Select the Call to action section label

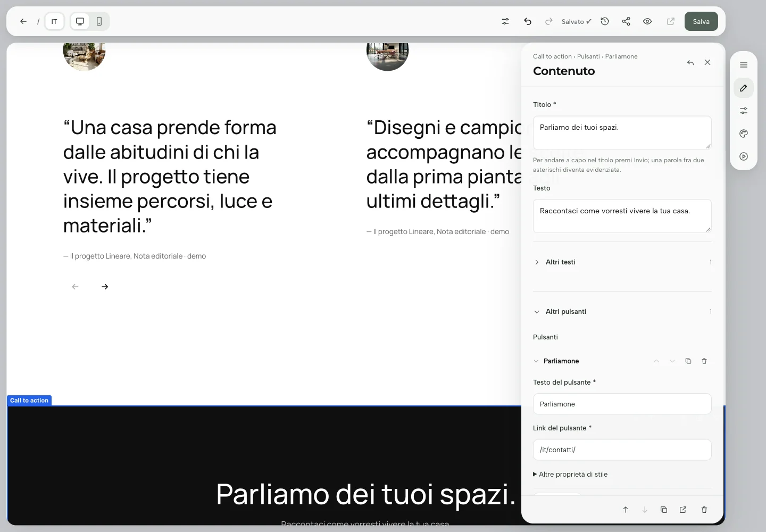(29, 401)
